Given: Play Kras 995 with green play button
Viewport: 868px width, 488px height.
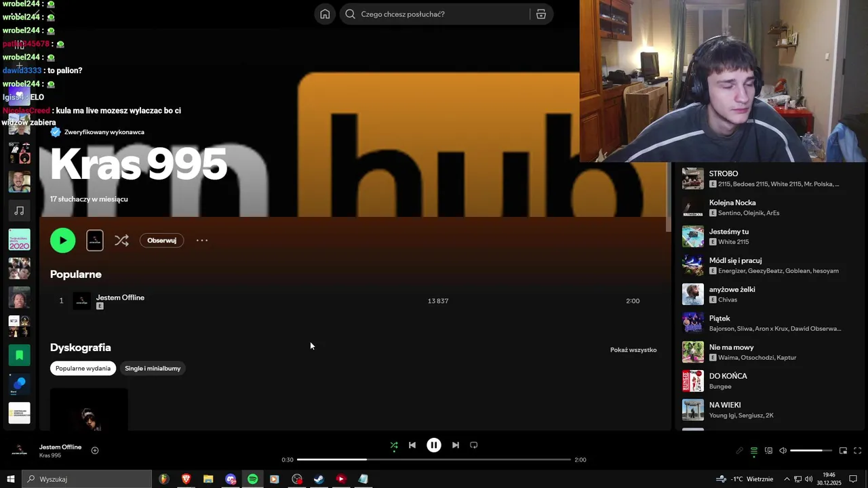Looking at the screenshot, I should coord(63,240).
